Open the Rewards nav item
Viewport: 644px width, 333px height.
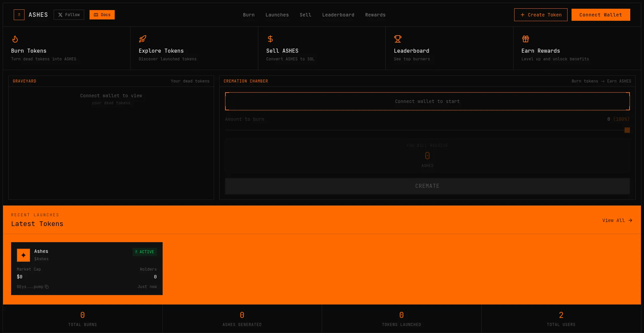[x=375, y=15]
